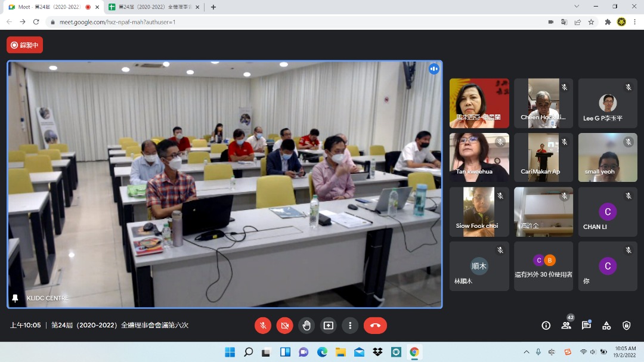Screen dimensions: 644x362
Task: Click the meet.google.com address bar
Action: coord(239,21)
